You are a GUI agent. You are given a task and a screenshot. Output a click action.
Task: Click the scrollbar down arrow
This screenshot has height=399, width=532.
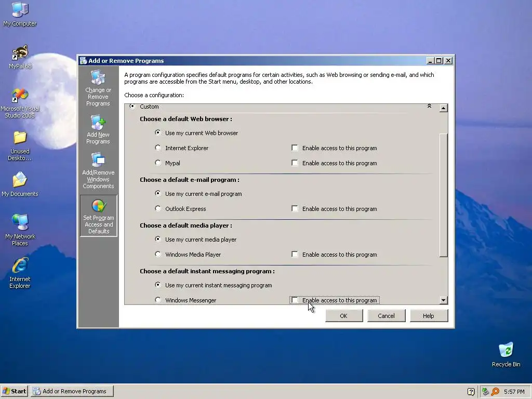[x=444, y=300]
